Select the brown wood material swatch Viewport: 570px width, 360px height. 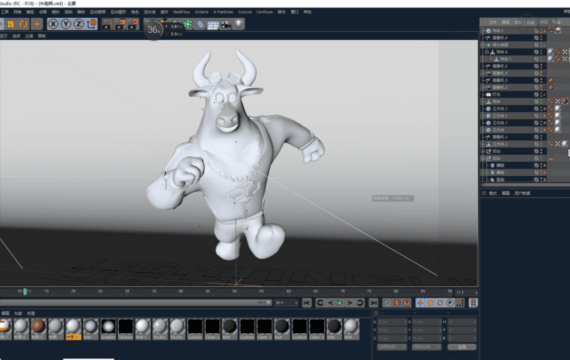click(38, 327)
